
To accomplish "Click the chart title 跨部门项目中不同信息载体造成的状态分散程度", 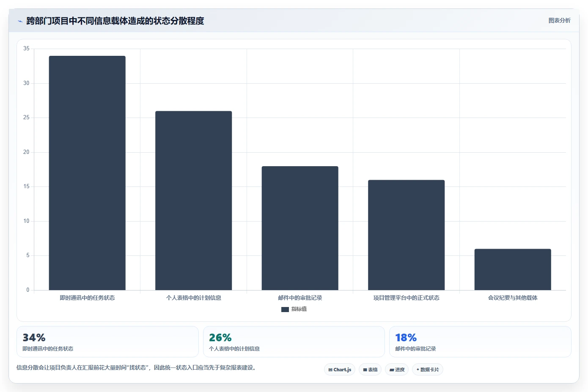I will (115, 21).
